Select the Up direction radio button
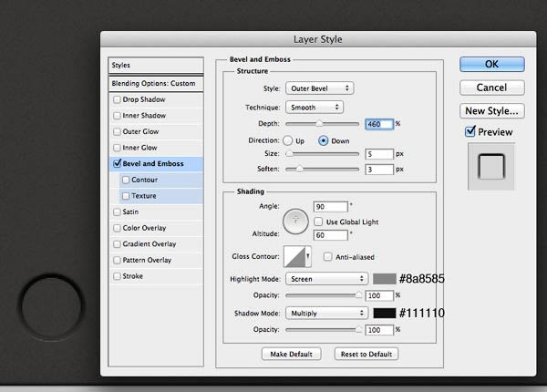The width and height of the screenshot is (547, 392). (288, 141)
